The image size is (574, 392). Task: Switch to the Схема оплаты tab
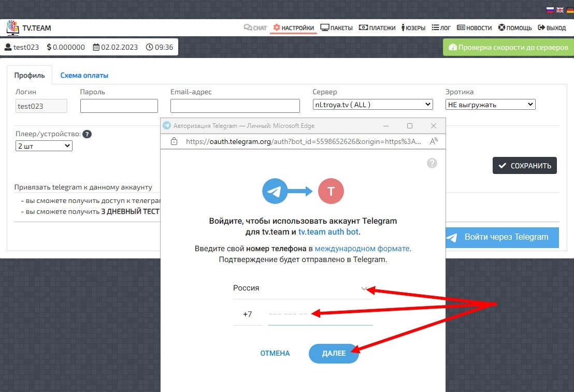[84, 75]
